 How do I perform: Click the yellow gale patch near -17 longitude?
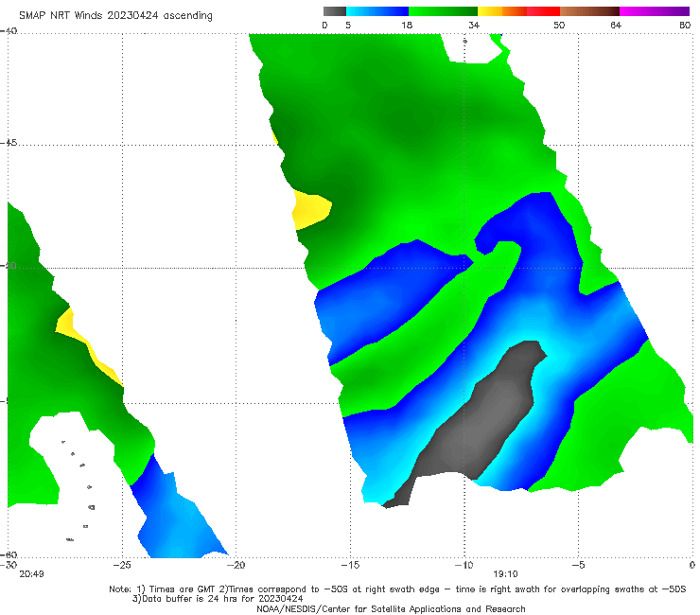click(x=311, y=209)
